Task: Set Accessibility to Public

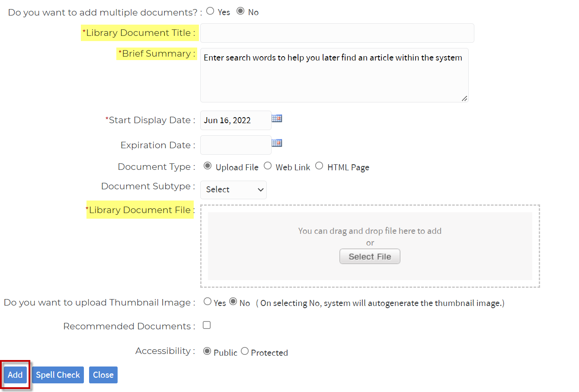Action: coord(207,351)
